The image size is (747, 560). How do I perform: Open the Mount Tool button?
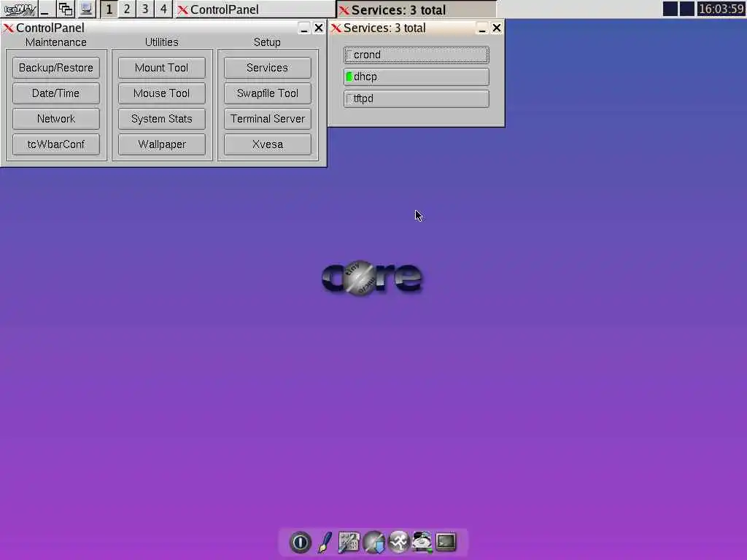click(161, 68)
